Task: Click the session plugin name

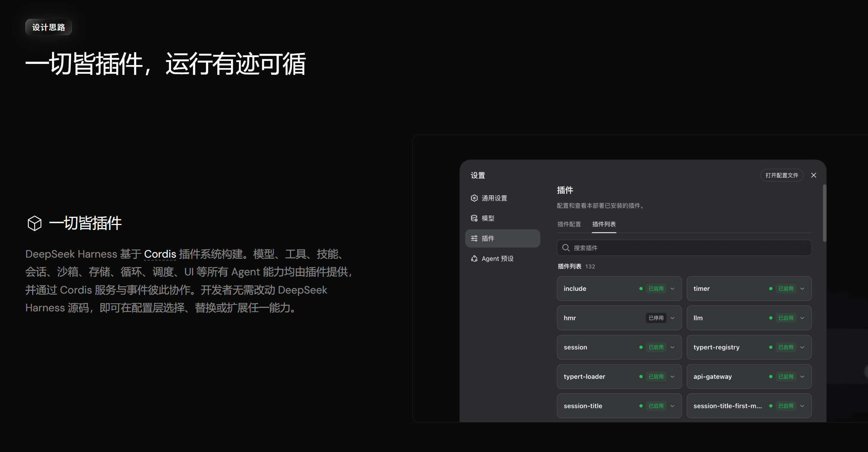Action: coord(575,347)
